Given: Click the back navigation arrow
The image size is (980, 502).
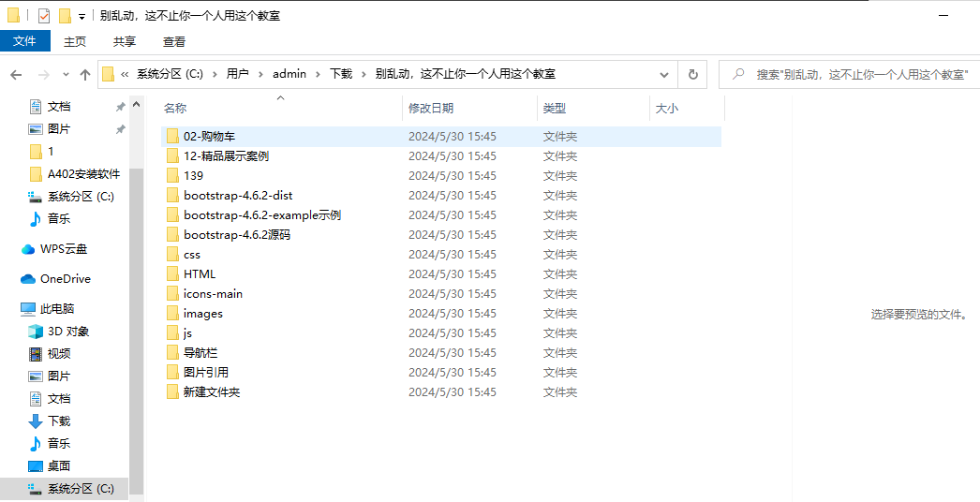Looking at the screenshot, I should click(16, 74).
